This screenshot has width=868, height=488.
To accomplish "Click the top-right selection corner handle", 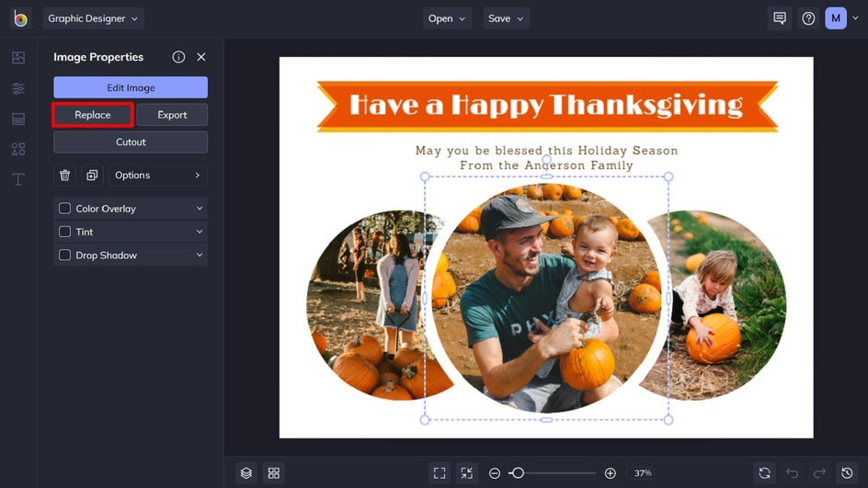I will pyautogui.click(x=668, y=176).
